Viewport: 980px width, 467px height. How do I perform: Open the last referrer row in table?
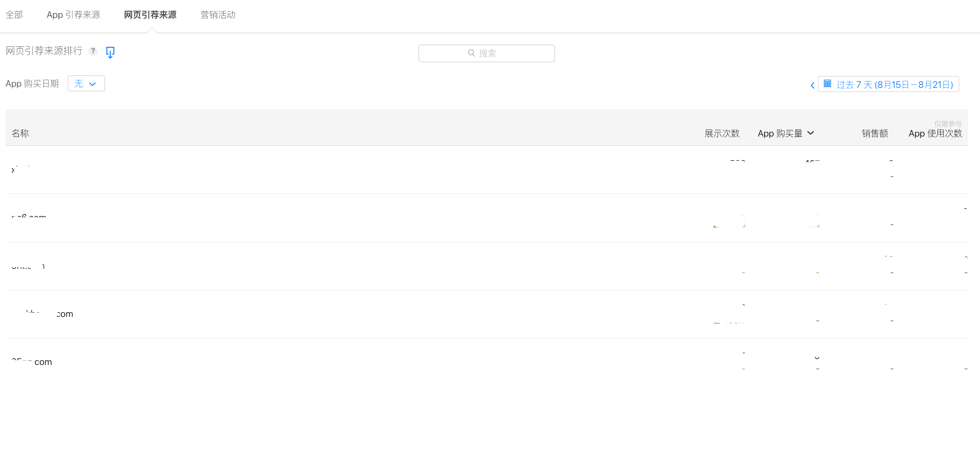click(x=487, y=362)
